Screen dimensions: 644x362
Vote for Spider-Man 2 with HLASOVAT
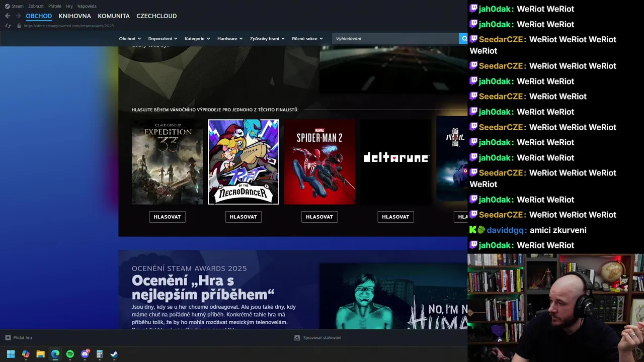[319, 217]
